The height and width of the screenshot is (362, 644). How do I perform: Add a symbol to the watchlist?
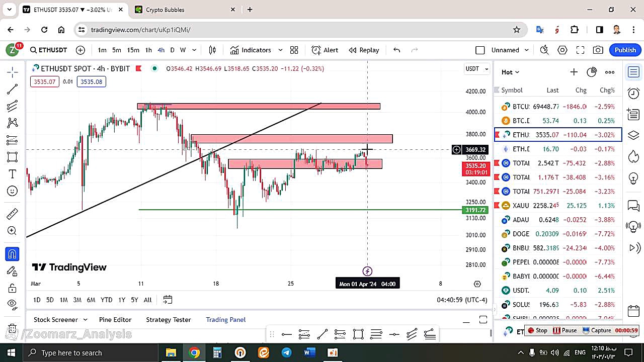(574, 72)
